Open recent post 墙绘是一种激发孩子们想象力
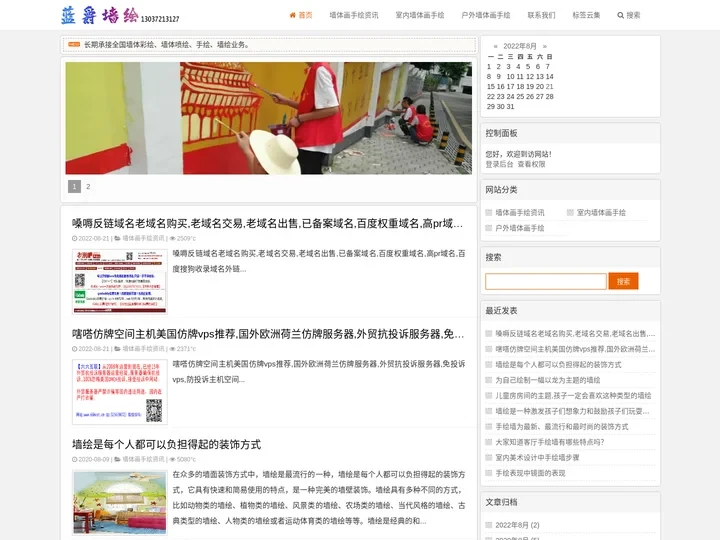Viewport: 720px width, 540px height. click(x=572, y=411)
